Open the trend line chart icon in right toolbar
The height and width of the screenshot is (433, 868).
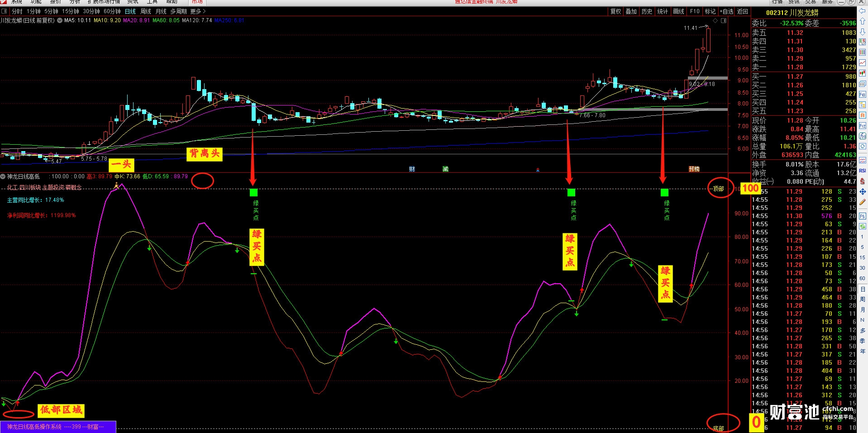(x=863, y=63)
